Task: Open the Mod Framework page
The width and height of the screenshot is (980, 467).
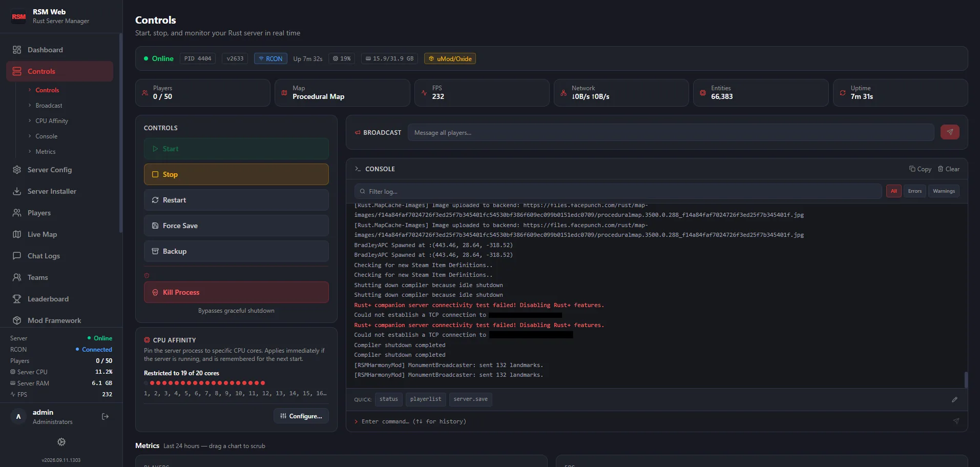Action: pos(59,320)
